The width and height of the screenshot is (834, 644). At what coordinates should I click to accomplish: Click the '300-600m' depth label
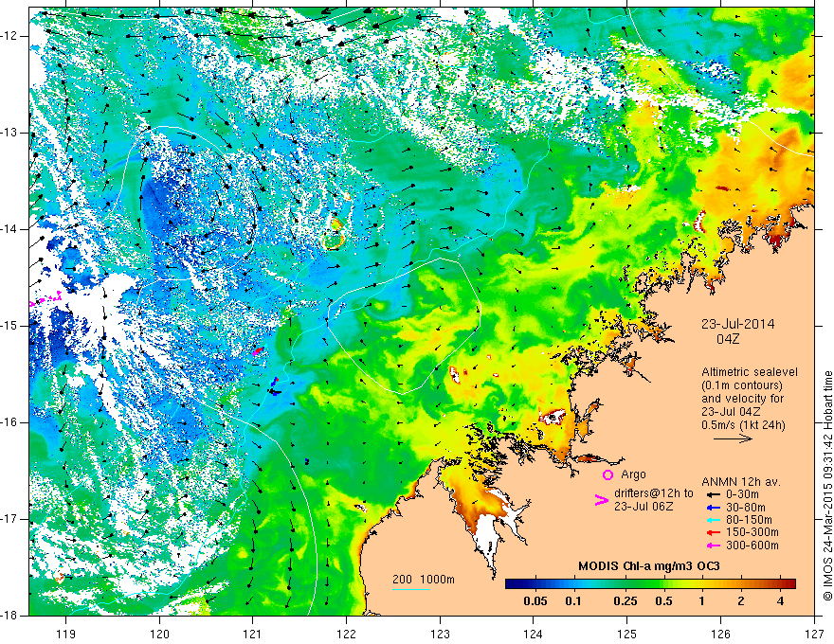[752, 546]
